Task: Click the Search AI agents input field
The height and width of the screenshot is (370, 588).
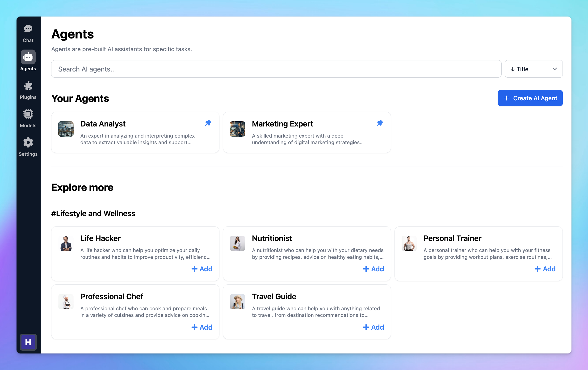Action: (276, 69)
